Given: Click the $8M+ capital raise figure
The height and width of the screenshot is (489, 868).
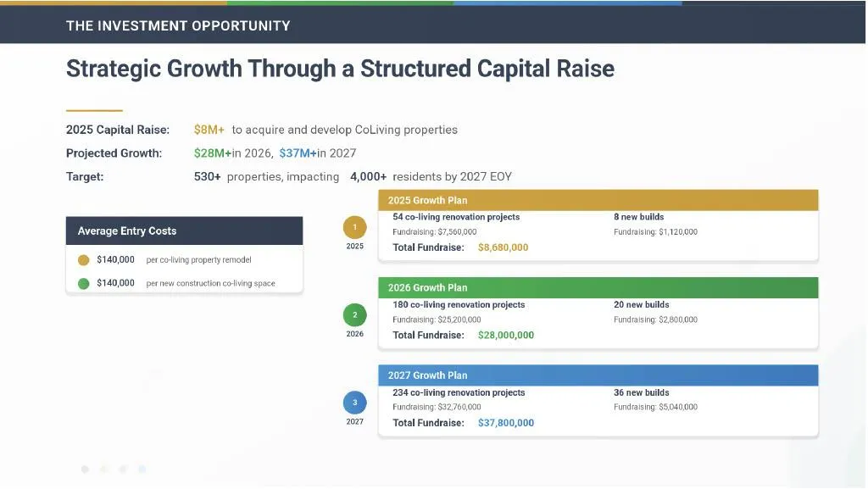Looking at the screenshot, I should (209, 130).
